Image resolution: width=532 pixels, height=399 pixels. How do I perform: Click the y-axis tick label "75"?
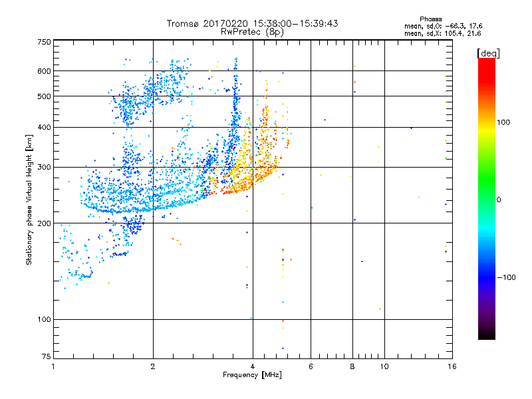click(x=47, y=356)
